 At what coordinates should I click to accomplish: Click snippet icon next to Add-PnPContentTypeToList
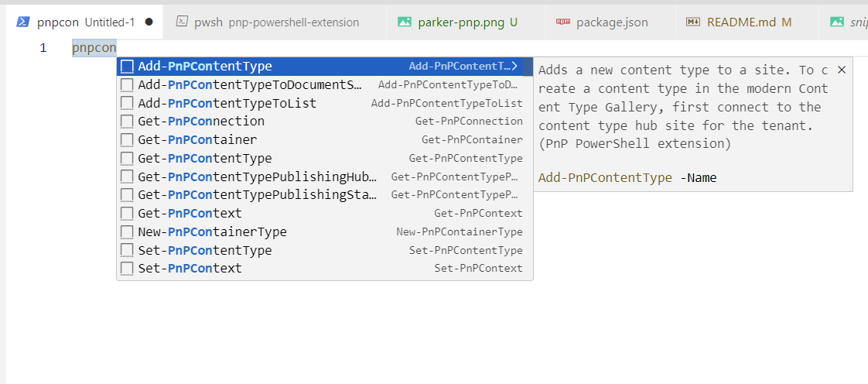point(127,103)
